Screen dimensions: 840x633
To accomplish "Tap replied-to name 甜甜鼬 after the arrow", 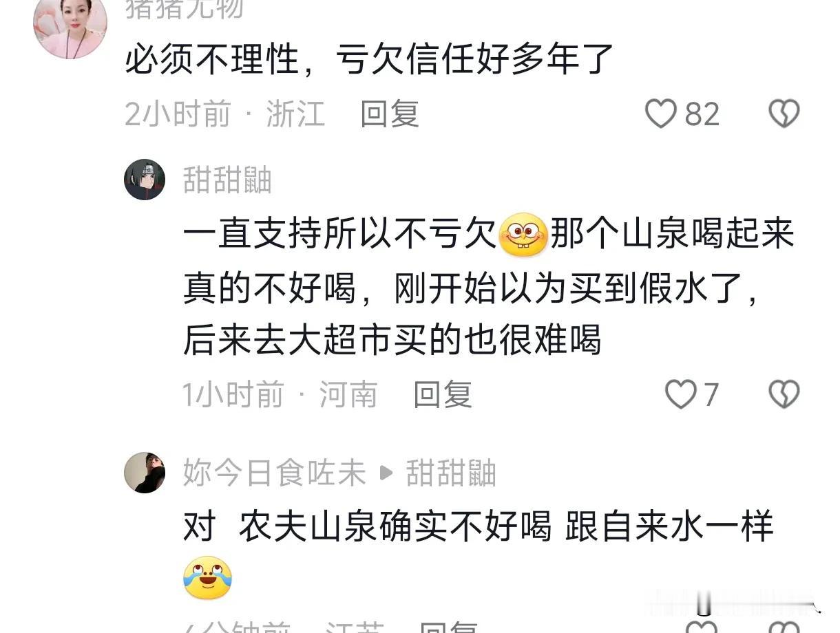I will [451, 473].
